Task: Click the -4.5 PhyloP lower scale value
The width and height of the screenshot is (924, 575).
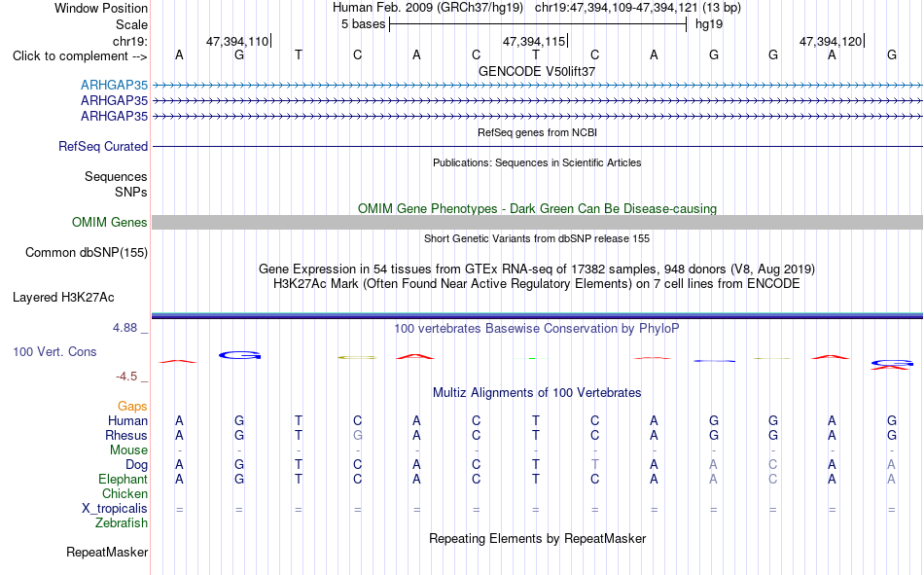Action: (x=126, y=377)
